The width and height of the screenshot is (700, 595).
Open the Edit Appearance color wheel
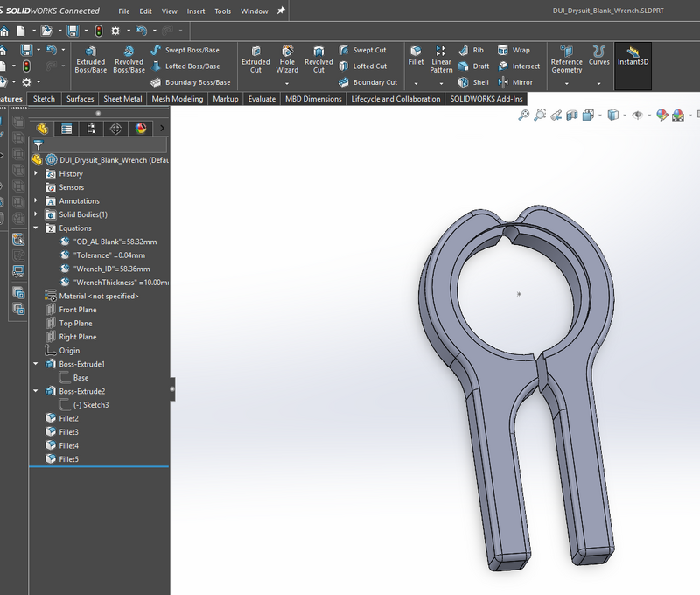tap(662, 115)
